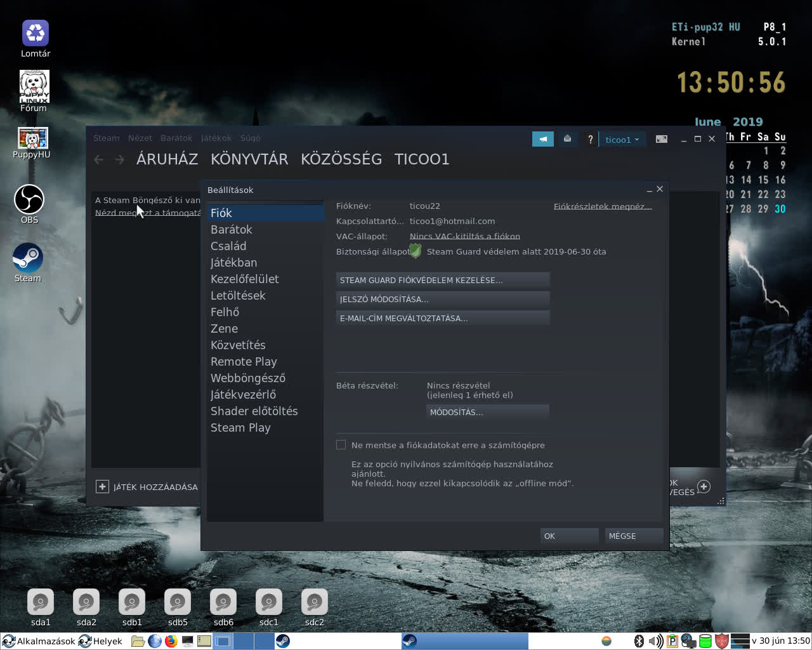Go to the KÖNYVTÁR library tab

(x=249, y=159)
